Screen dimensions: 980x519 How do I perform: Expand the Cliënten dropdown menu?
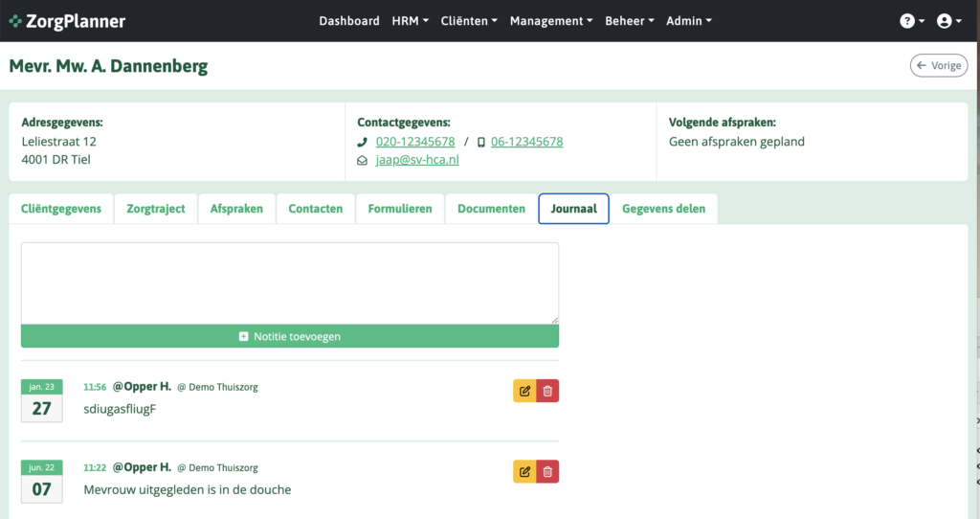pyautogui.click(x=468, y=21)
